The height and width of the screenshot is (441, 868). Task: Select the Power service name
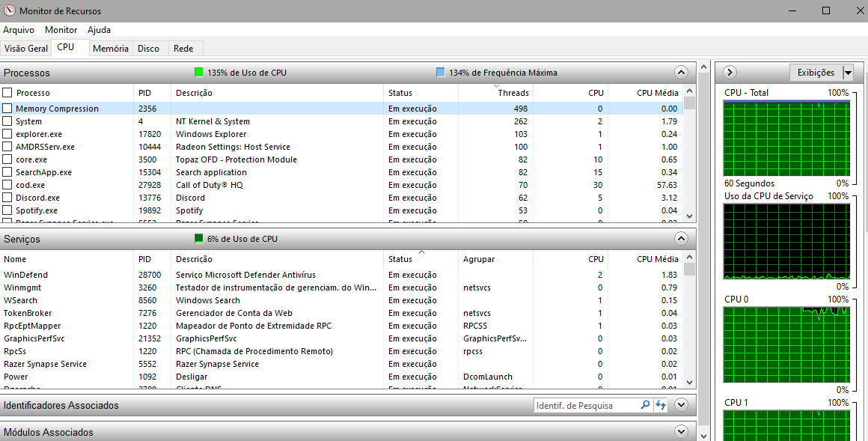coord(16,377)
